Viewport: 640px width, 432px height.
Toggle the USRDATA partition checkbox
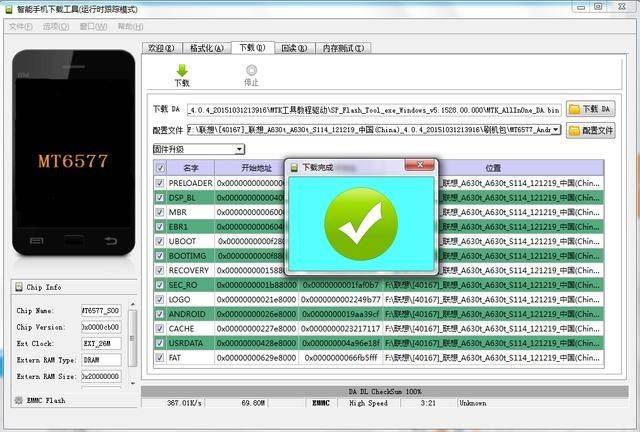point(160,343)
